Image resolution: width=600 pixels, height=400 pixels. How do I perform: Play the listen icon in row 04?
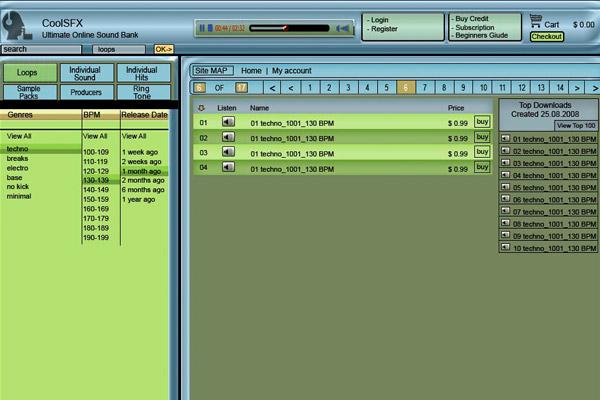click(x=228, y=167)
